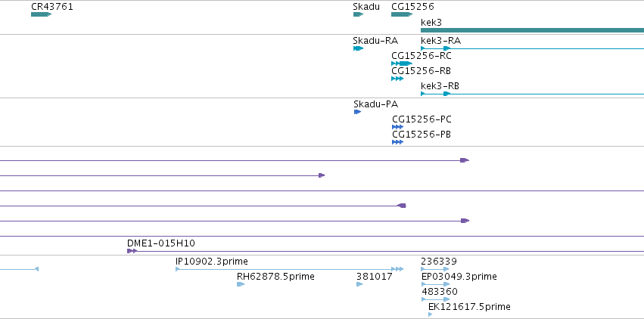
Task: Click the Skadu-PA protein glyph
Action: click(357, 112)
